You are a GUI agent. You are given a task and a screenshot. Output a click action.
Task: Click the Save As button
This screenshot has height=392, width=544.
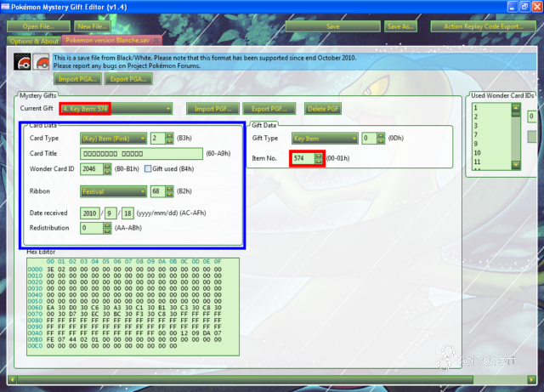point(400,26)
